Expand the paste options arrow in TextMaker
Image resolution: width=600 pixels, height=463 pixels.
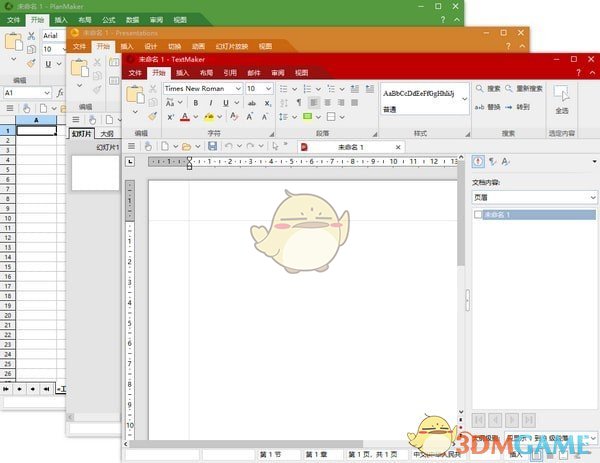135,112
